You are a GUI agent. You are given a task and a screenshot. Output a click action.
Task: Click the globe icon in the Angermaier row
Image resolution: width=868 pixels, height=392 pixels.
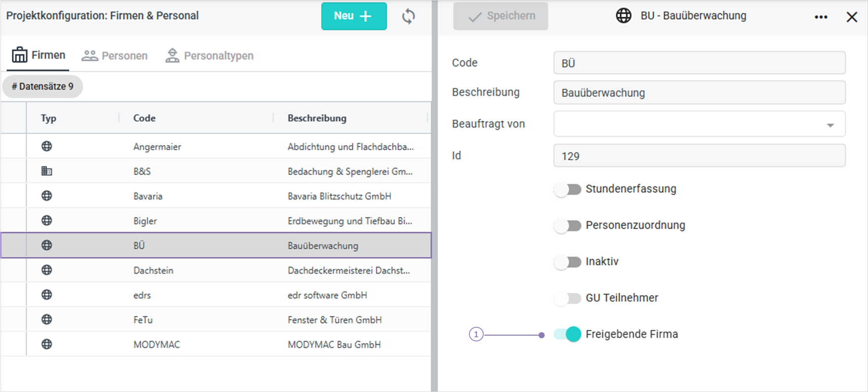pos(47,146)
